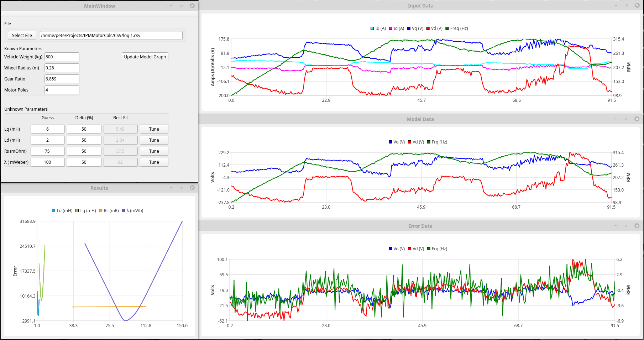Click green Frq (Hz) legend marker in Error Data

[429, 249]
